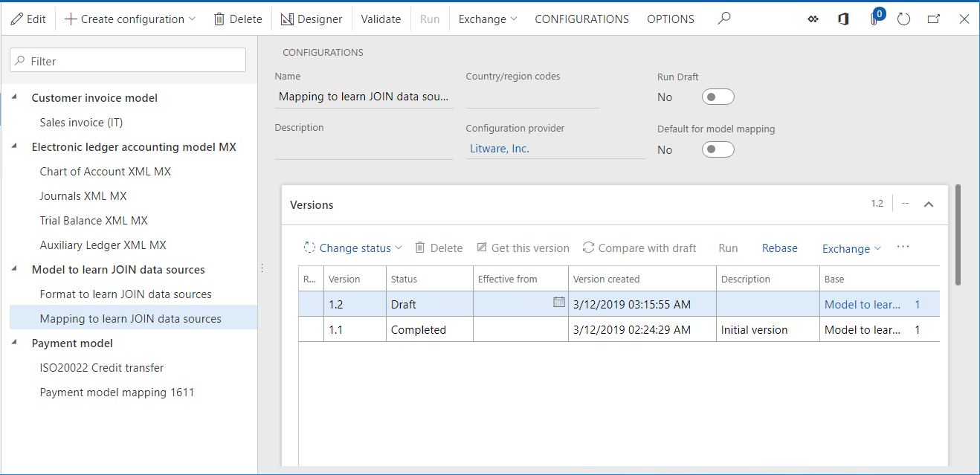This screenshot has height=475, width=980.
Task: Click Delete in the top toolbar
Action: [x=238, y=19]
